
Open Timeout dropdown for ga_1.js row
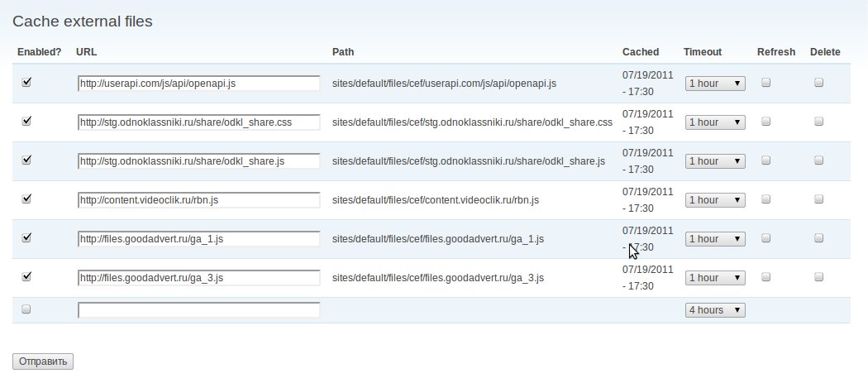[715, 238]
